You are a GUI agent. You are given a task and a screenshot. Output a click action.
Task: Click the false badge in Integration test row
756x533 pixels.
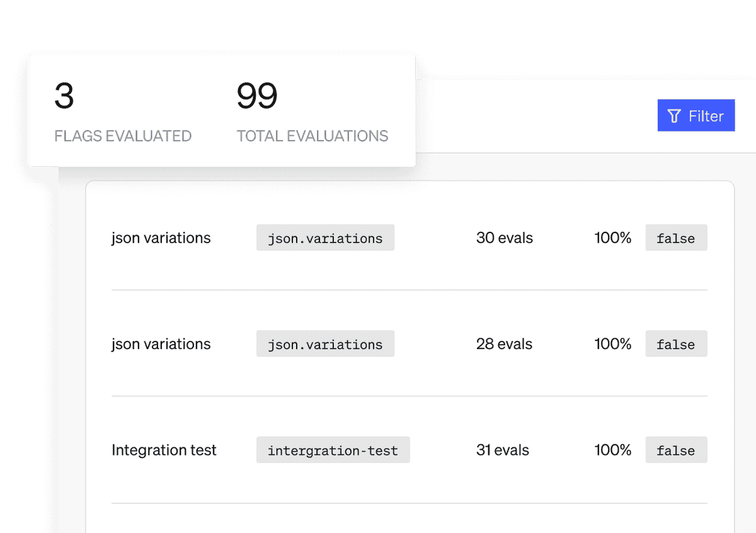tap(676, 450)
